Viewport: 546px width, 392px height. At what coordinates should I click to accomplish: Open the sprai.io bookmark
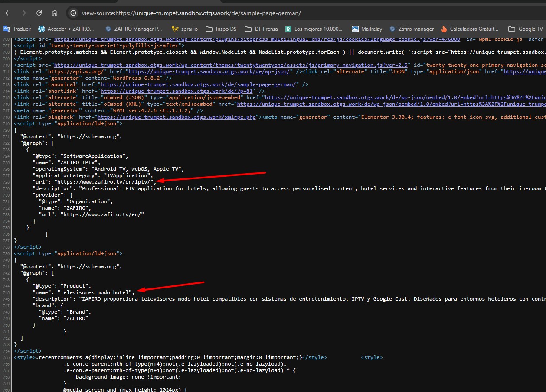pos(185,29)
